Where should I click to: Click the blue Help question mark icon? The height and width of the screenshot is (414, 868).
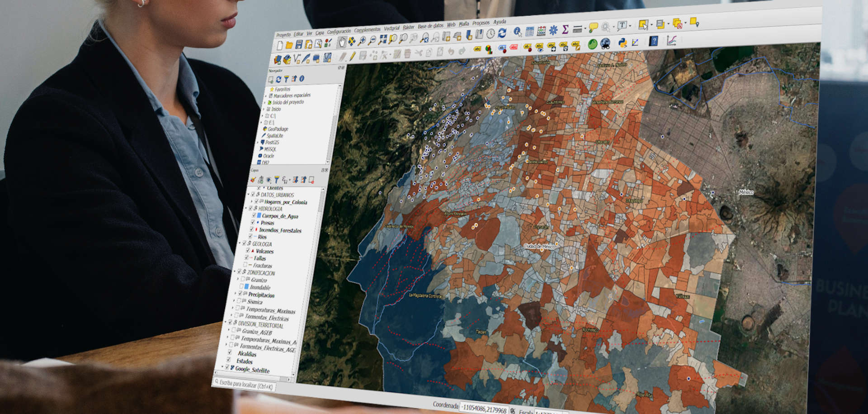point(654,41)
